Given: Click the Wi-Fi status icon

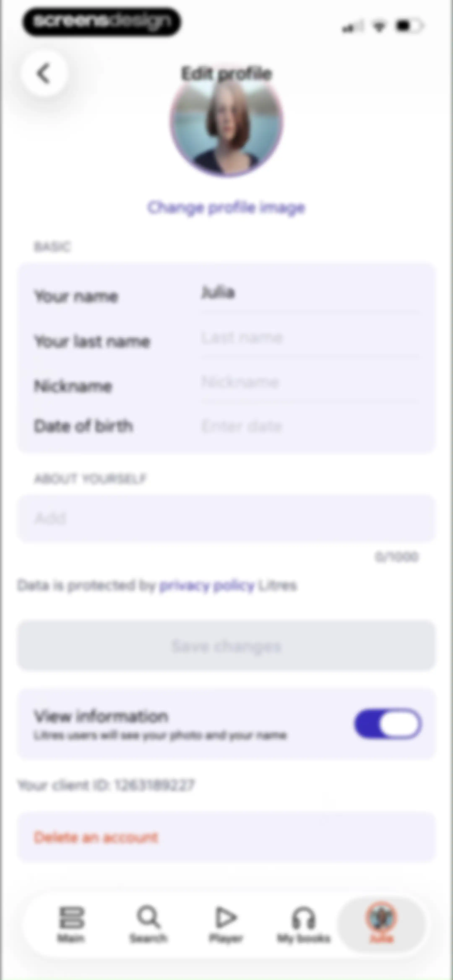Looking at the screenshot, I should pyautogui.click(x=379, y=26).
